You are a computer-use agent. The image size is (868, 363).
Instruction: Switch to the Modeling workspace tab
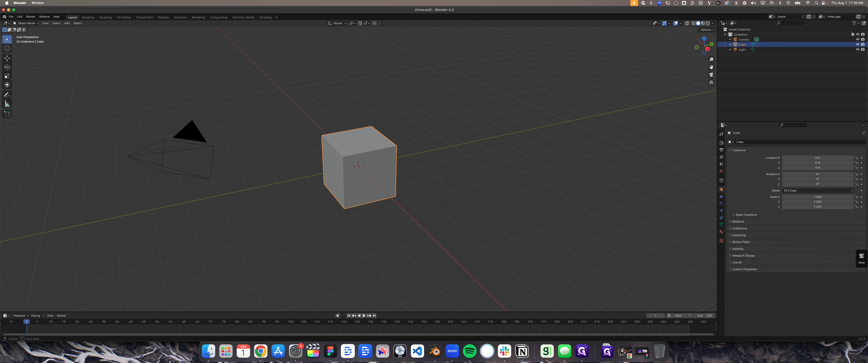[88, 17]
